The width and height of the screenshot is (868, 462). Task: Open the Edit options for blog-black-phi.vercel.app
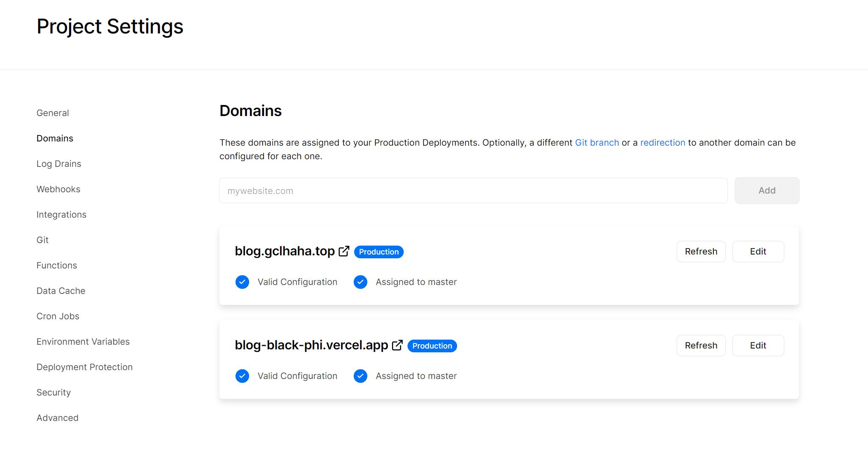click(758, 345)
